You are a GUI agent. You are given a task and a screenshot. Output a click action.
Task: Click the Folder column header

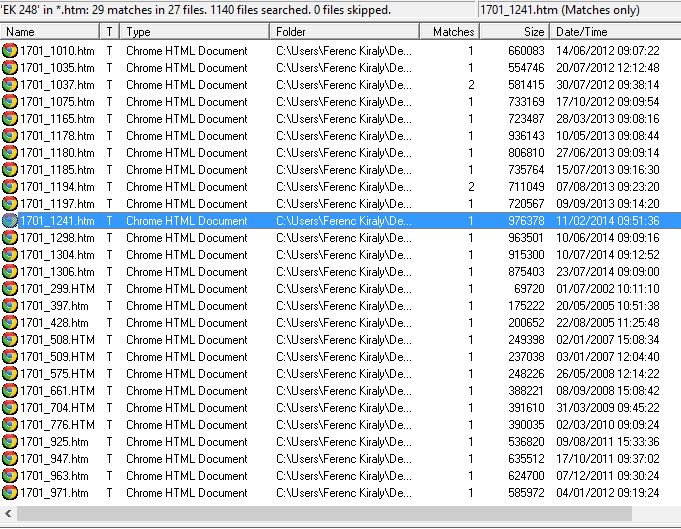point(350,32)
